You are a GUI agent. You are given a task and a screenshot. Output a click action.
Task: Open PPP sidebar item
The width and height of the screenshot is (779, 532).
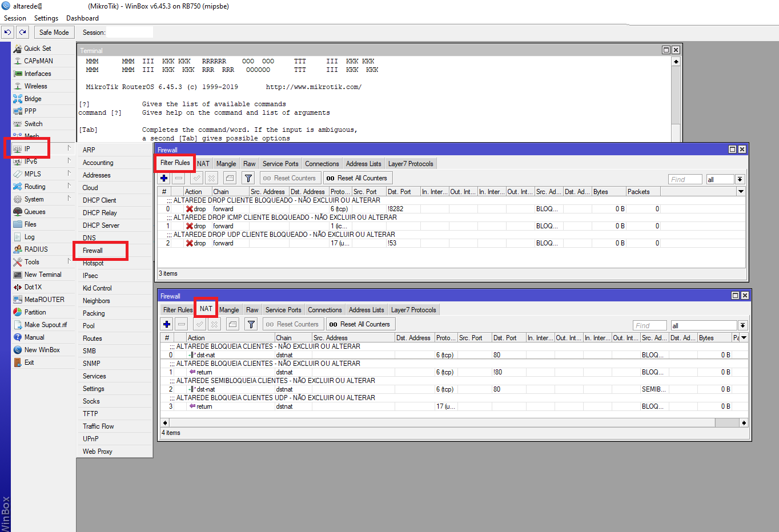click(30, 111)
